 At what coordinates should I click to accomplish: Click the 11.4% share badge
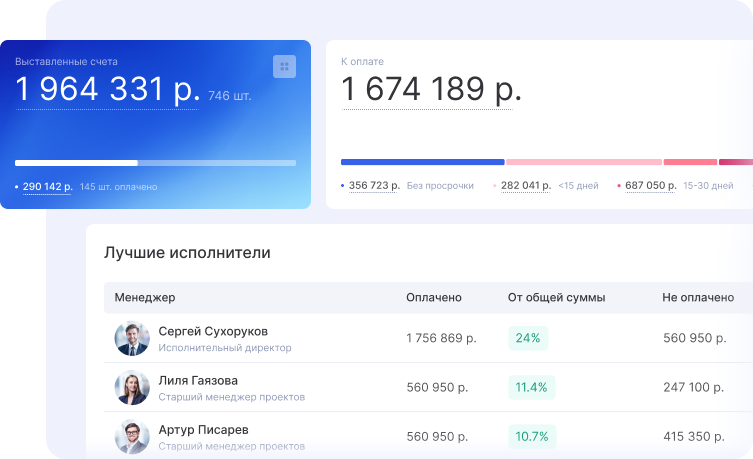pos(531,387)
